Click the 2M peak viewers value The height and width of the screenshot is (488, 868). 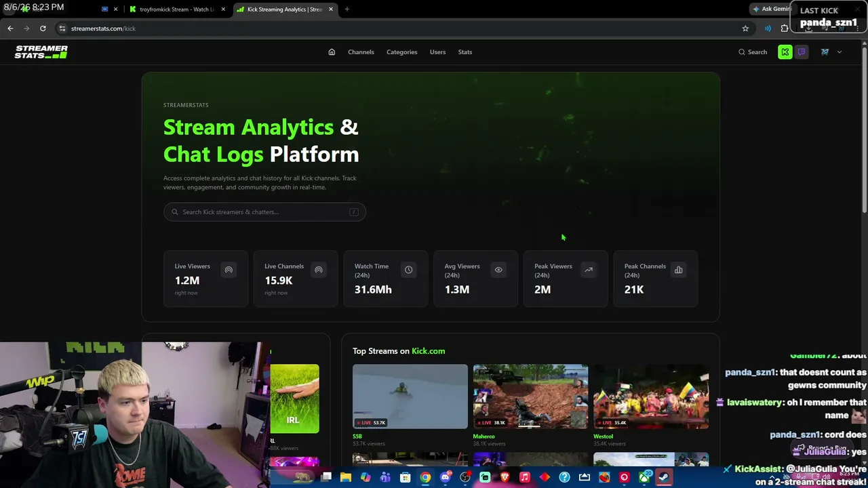point(542,289)
